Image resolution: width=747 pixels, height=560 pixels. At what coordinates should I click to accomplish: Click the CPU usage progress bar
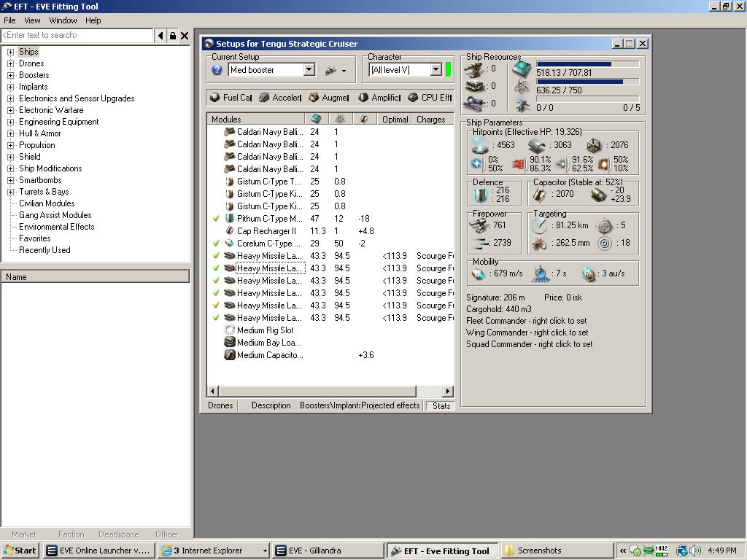pos(588,64)
